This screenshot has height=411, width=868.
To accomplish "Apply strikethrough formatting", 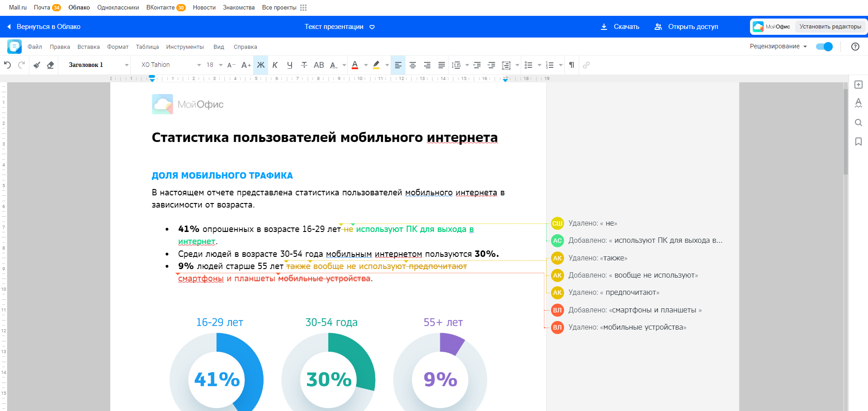I will [x=303, y=65].
